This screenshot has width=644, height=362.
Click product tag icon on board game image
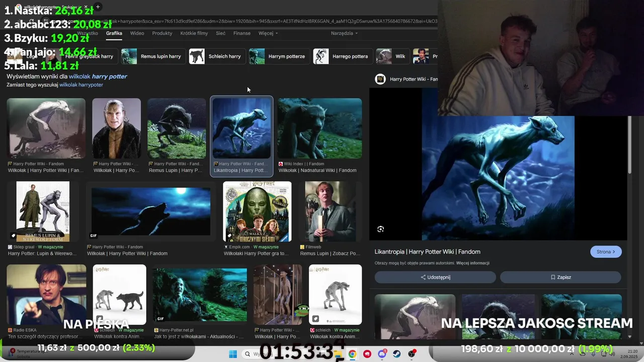[x=229, y=235]
